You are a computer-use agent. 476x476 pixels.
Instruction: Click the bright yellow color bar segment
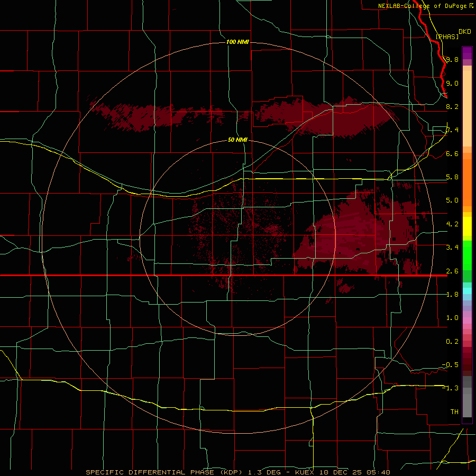[x=467, y=226]
